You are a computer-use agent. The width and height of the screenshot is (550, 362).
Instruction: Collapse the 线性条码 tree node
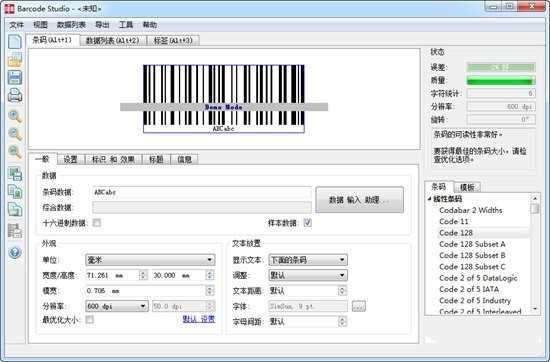pos(429,199)
